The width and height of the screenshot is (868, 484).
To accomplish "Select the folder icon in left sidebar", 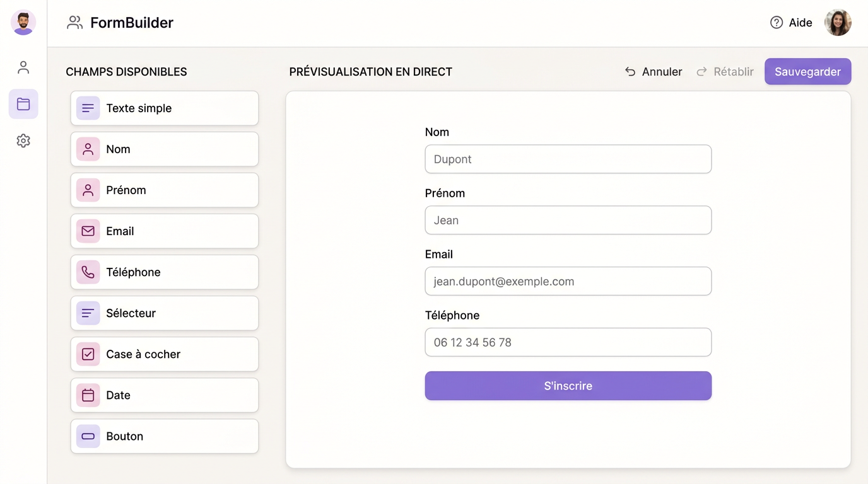I will (23, 104).
